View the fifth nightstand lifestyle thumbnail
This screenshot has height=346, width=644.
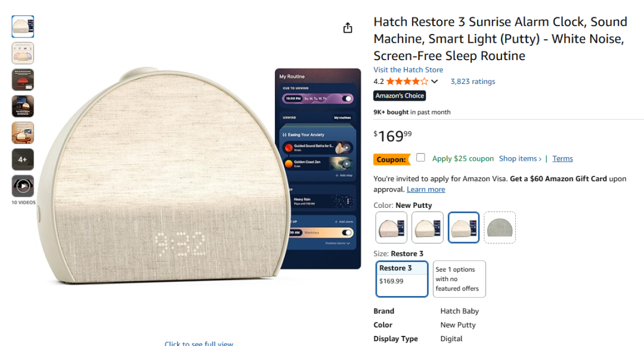(x=23, y=133)
